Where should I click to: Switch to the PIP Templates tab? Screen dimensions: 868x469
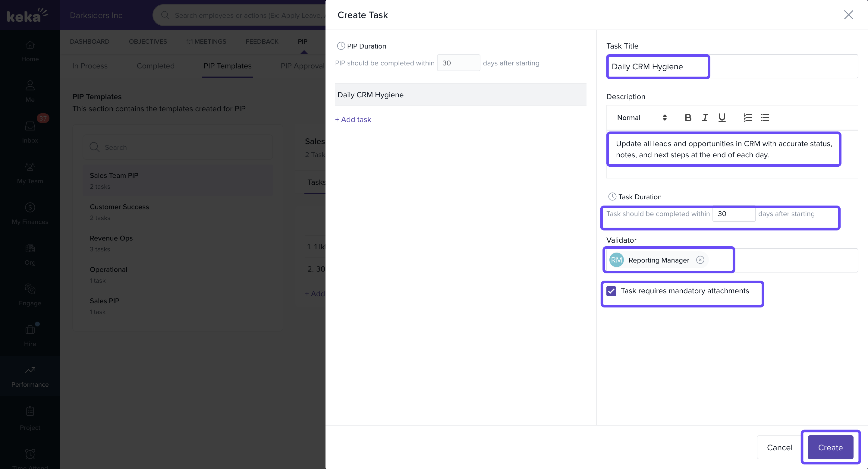tap(228, 66)
